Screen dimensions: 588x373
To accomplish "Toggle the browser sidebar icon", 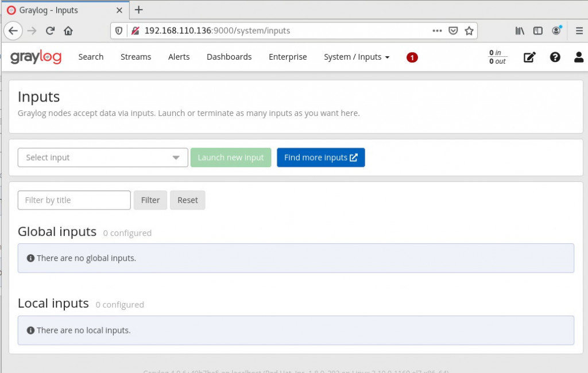I will click(537, 31).
